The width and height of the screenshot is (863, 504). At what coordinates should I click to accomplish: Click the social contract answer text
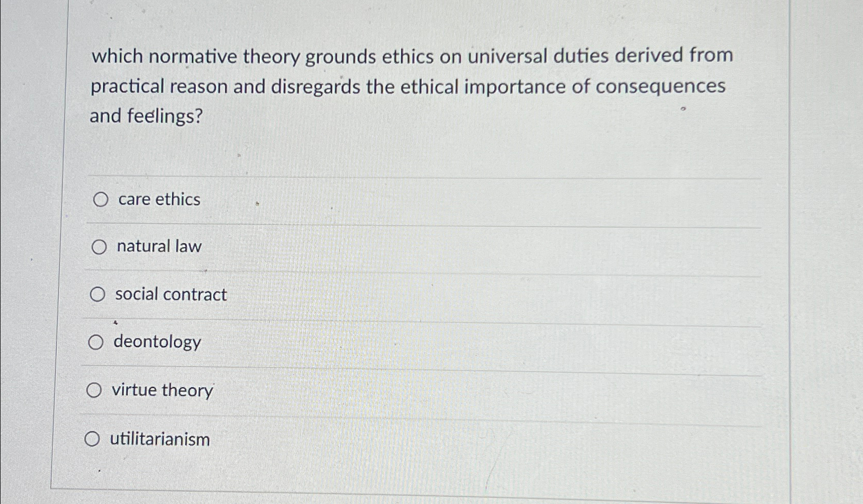pos(170,294)
